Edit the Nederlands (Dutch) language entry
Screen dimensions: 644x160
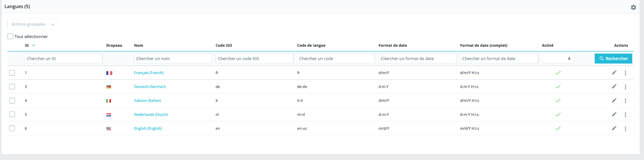[614, 114]
